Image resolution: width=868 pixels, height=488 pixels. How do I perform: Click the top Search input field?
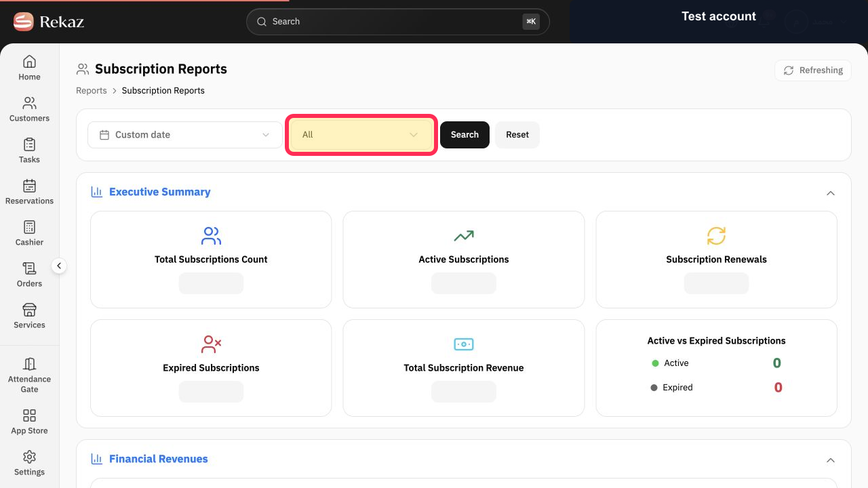[x=397, y=22]
